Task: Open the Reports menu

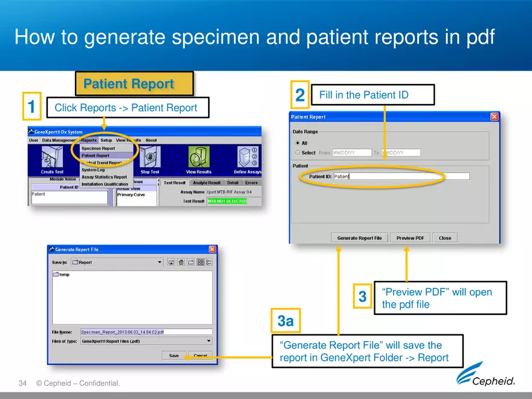Action: [x=89, y=140]
